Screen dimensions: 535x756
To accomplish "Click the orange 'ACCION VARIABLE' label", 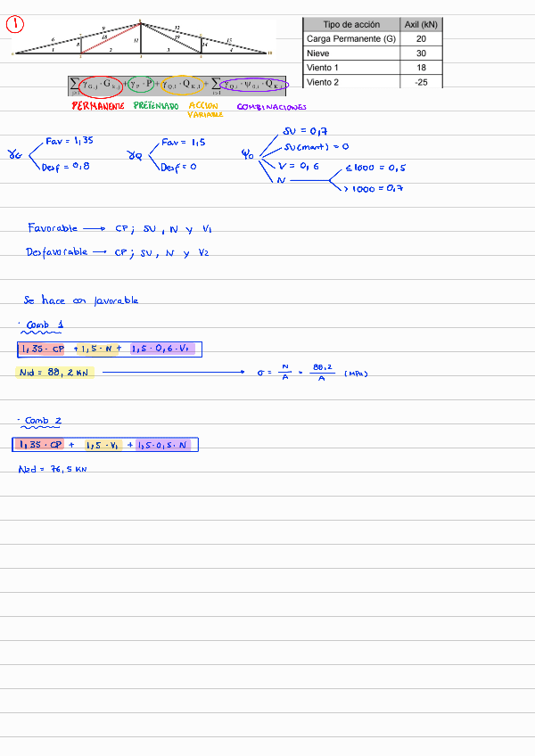I will [x=205, y=110].
